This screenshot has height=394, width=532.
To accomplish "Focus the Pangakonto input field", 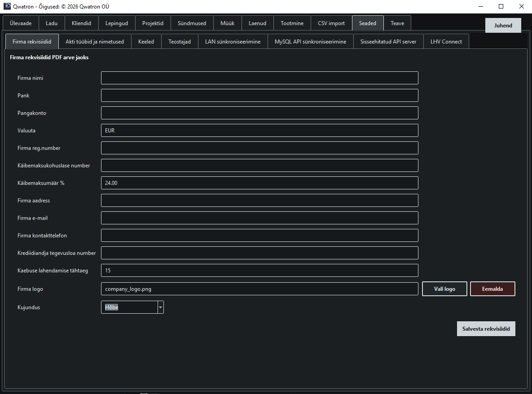I will pos(259,113).
